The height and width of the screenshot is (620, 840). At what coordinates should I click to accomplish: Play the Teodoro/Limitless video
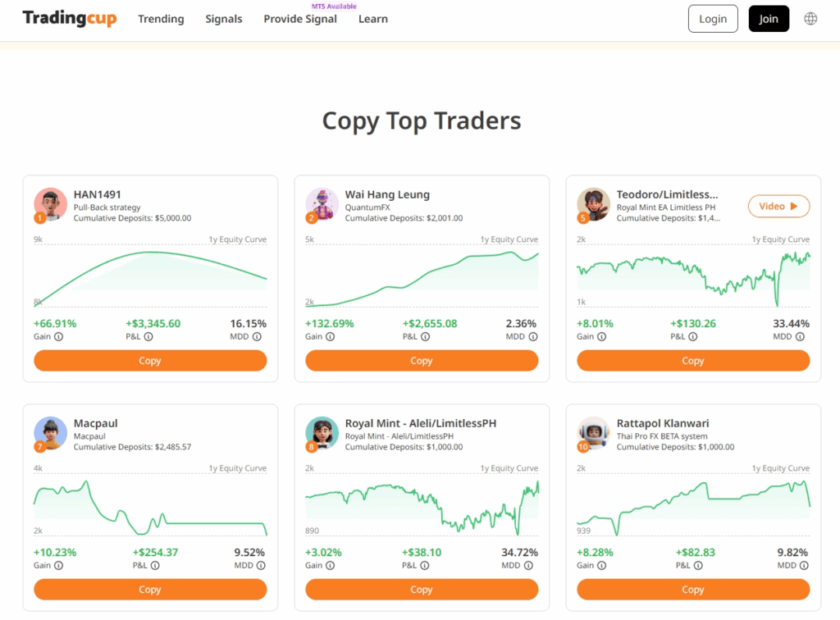pos(778,207)
